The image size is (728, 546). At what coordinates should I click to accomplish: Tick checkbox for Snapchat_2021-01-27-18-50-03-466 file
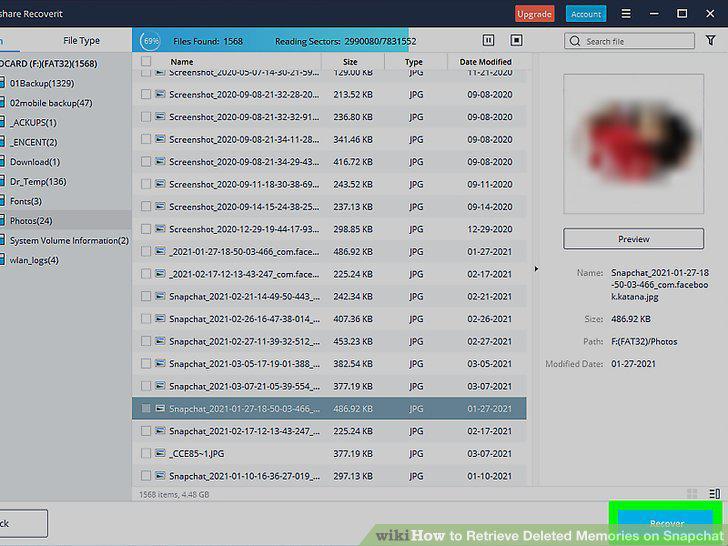point(146,409)
